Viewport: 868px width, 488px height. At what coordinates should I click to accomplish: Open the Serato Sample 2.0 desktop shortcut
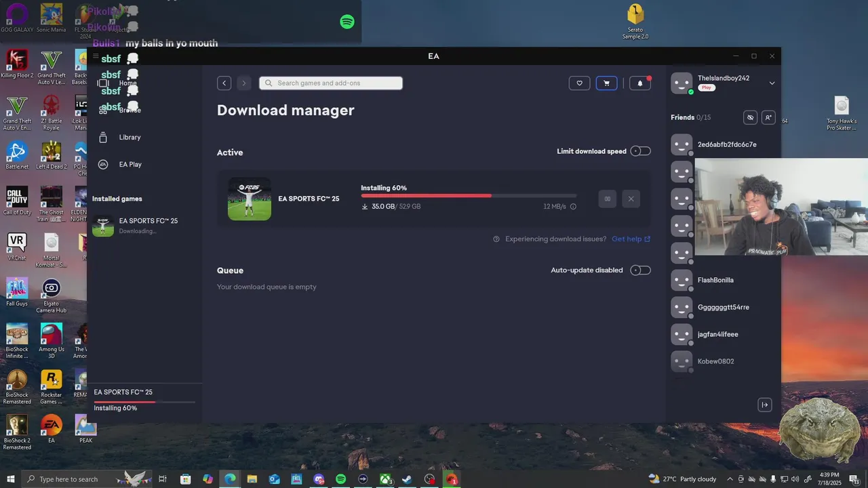(635, 22)
